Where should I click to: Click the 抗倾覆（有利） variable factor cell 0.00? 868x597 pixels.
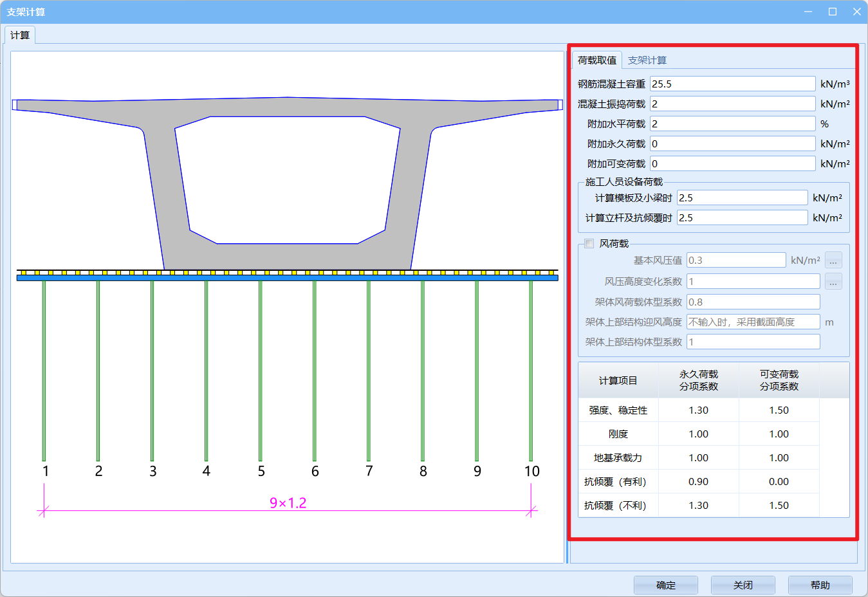tap(779, 482)
